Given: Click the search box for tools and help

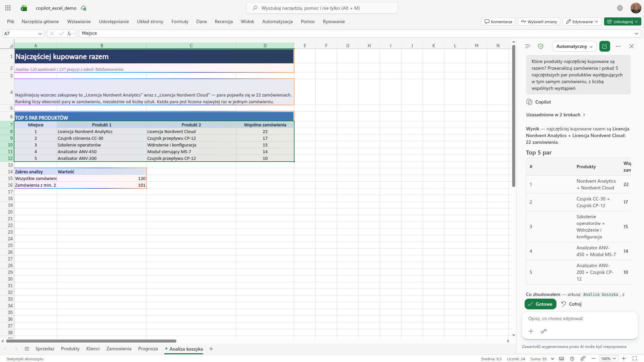Looking at the screenshot, I should tap(322, 8).
